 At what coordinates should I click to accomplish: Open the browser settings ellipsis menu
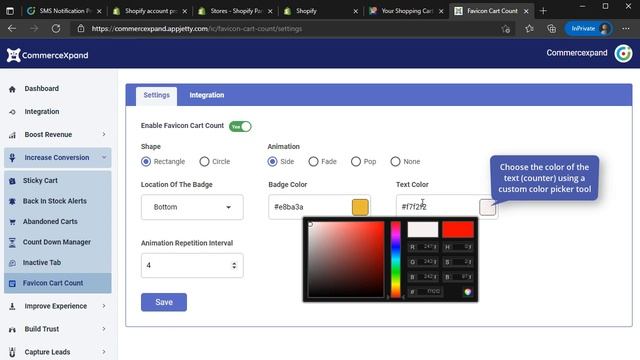626,29
